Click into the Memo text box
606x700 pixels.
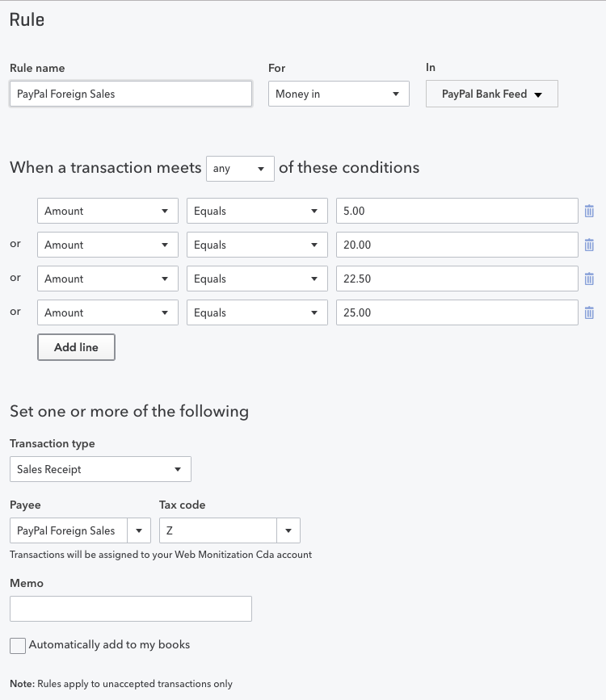131,609
